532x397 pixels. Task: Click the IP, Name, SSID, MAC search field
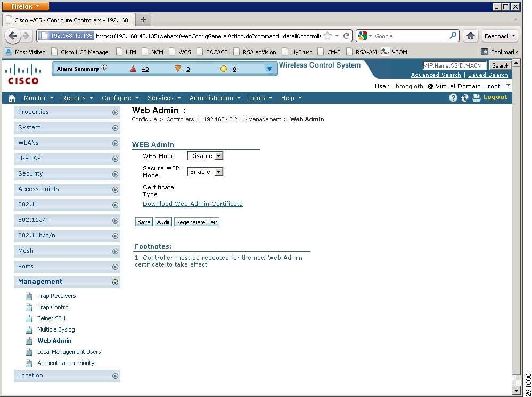pyautogui.click(x=455, y=65)
